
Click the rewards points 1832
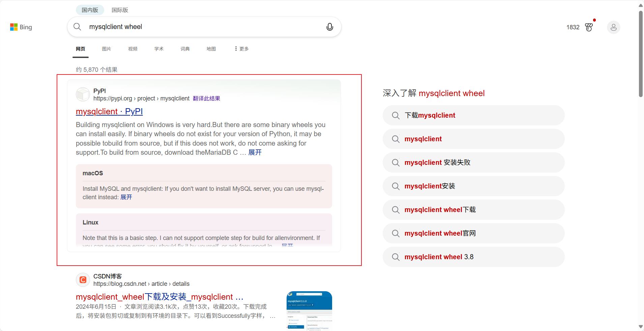coord(573,27)
